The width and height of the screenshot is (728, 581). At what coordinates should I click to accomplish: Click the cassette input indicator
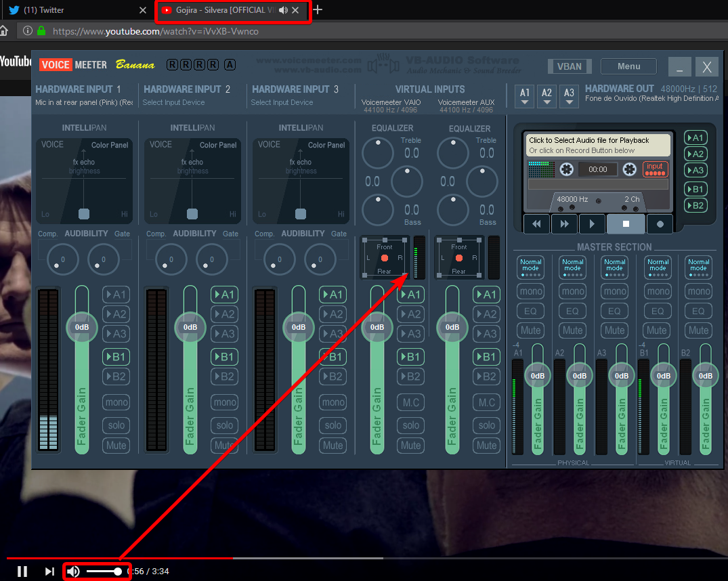(655, 169)
